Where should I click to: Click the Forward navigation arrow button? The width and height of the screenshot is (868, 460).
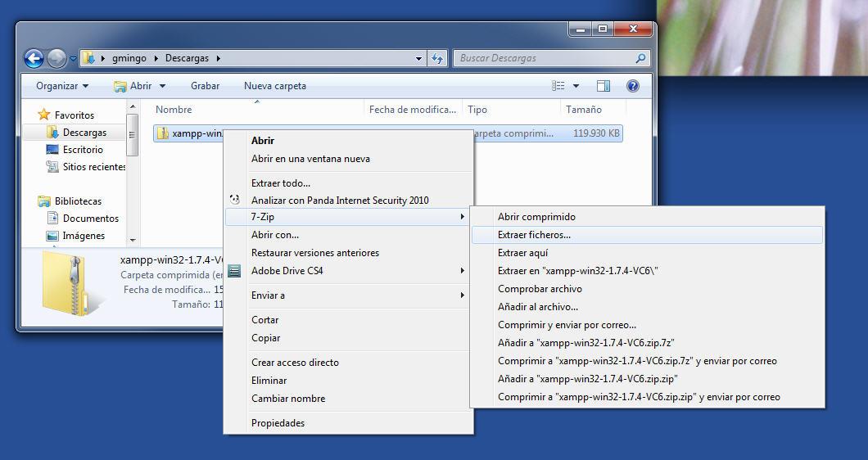pos(57,58)
